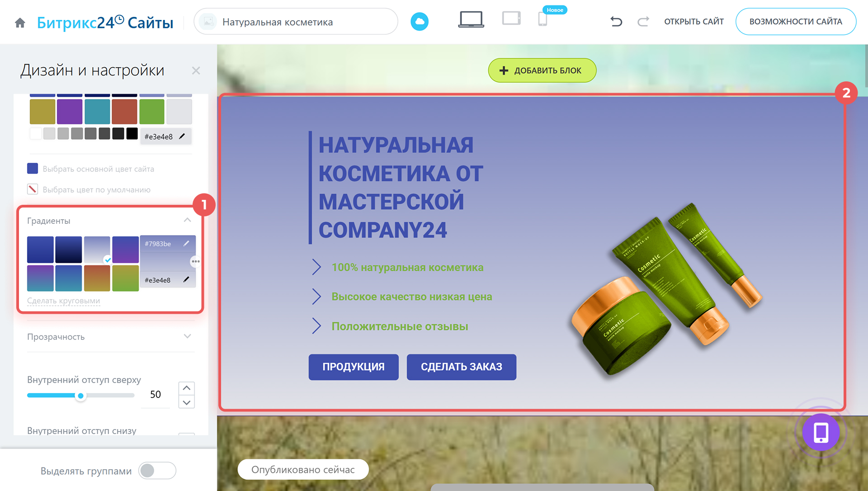
Task: Select the dark navy gradient swatch
Action: point(69,250)
